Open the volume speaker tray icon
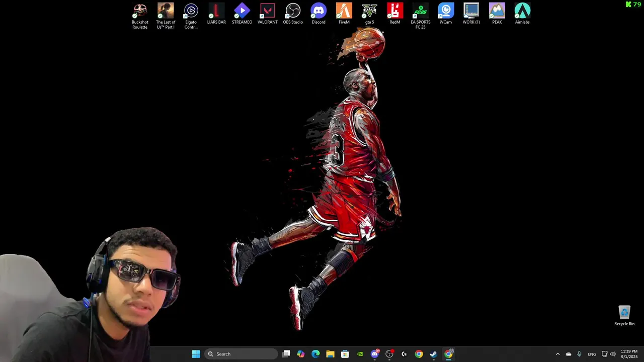Screen dimensions: 644x362 click(x=613, y=354)
